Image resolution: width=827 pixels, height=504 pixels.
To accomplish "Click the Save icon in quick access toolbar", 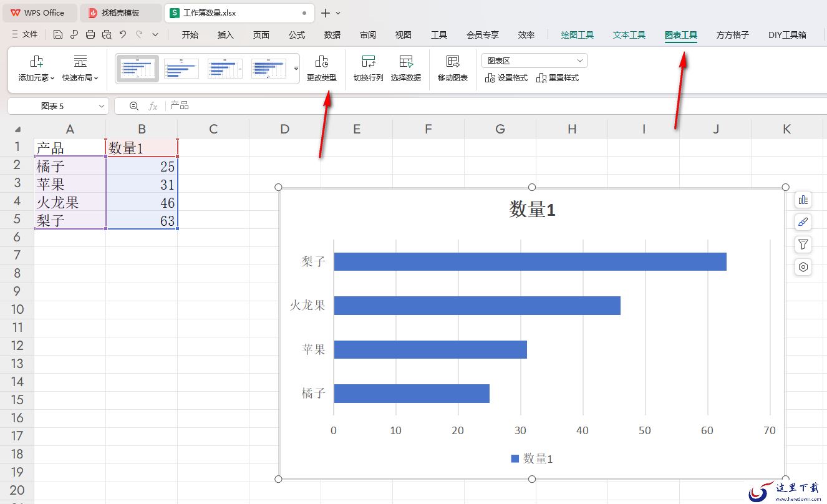I will (x=58, y=35).
